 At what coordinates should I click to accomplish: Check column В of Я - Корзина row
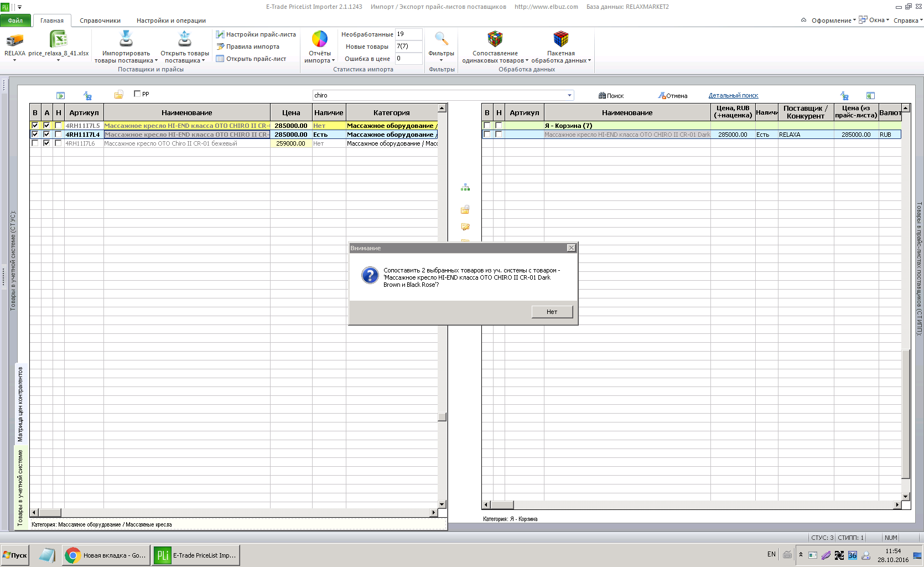point(487,126)
